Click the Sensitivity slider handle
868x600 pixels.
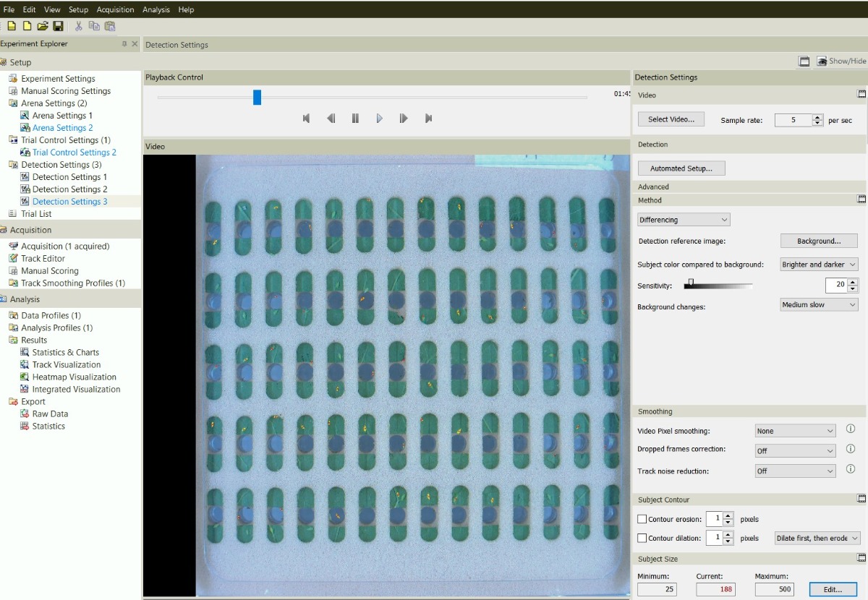tap(692, 283)
